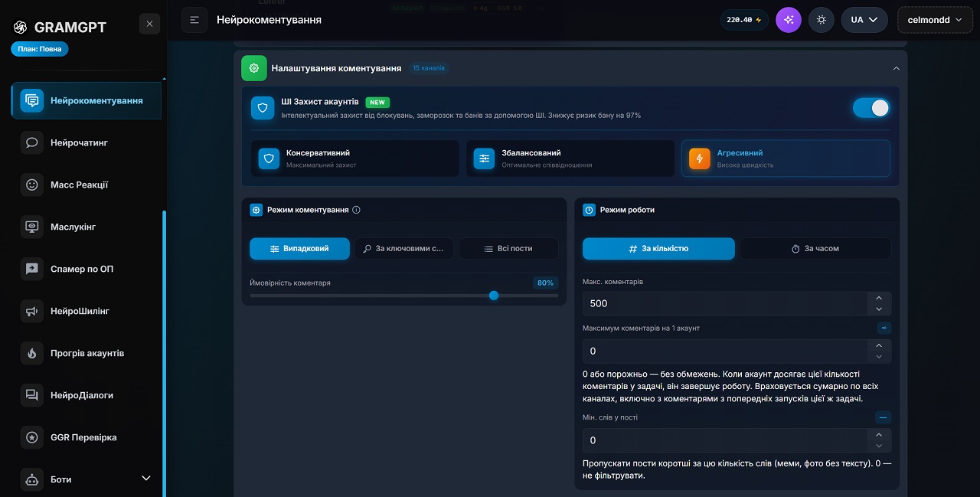
Task: Click the Мін. слів у пості field
Action: click(724, 440)
